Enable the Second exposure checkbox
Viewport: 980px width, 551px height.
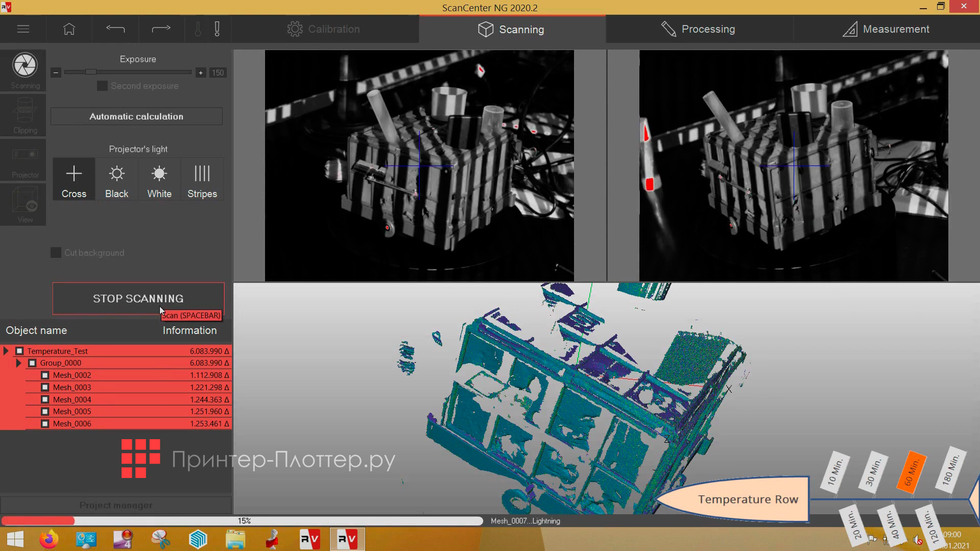[102, 86]
